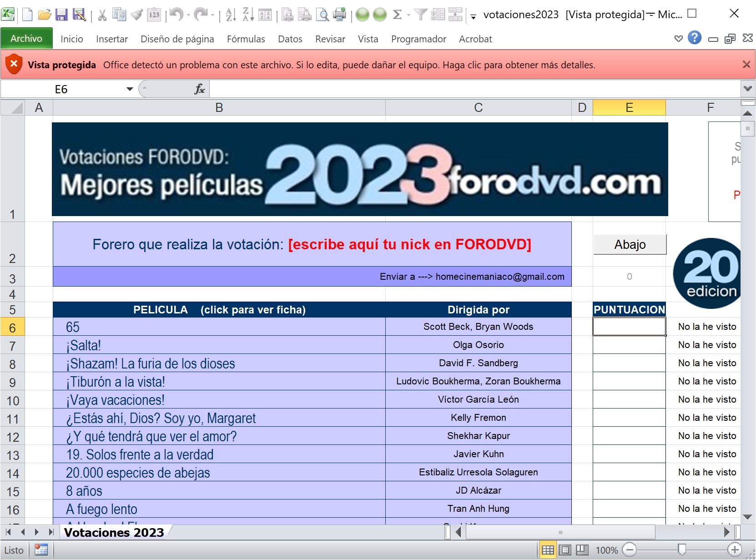Click the movie title 65 link
The width and height of the screenshot is (756, 560).
[73, 327]
